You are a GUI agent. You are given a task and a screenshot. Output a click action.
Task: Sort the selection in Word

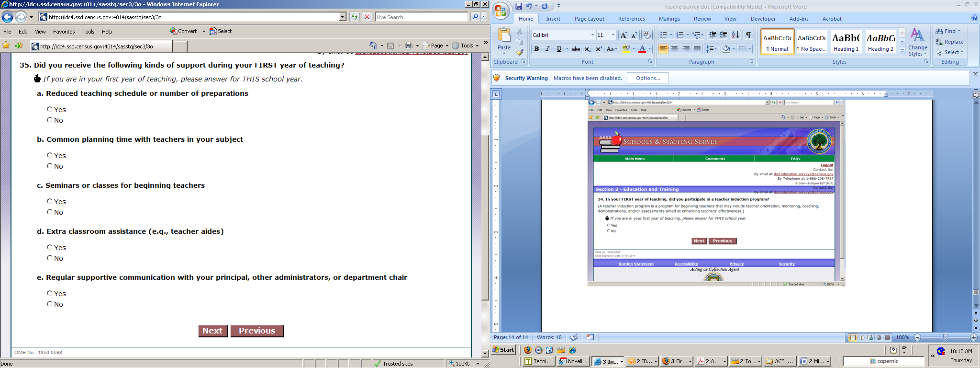[736, 35]
